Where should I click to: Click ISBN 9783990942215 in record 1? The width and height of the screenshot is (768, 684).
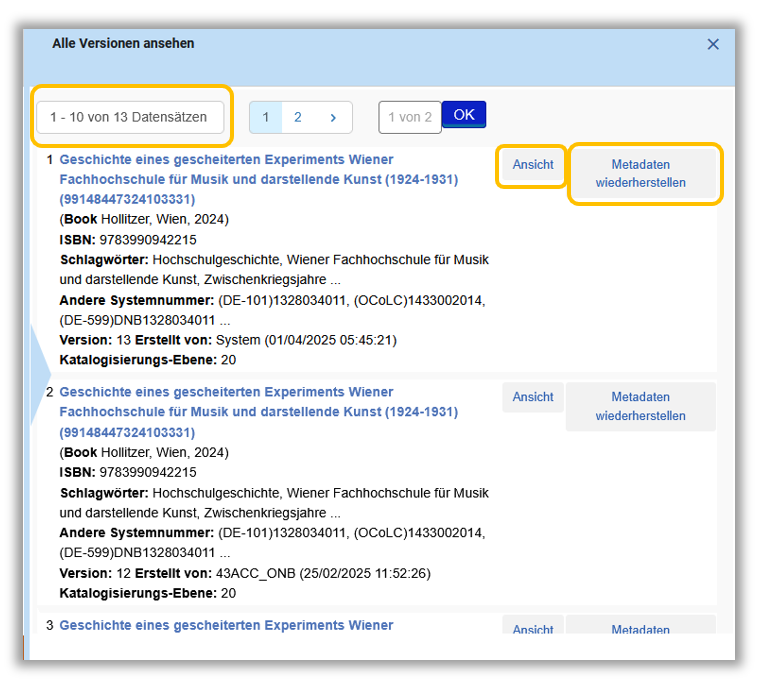[x=128, y=240]
